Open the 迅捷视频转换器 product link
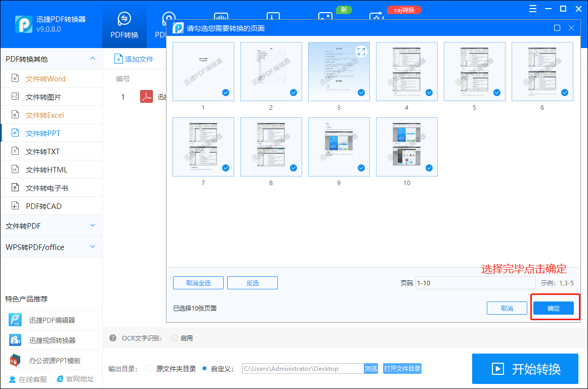Image resolution: width=588 pixels, height=389 pixels. 52,340
